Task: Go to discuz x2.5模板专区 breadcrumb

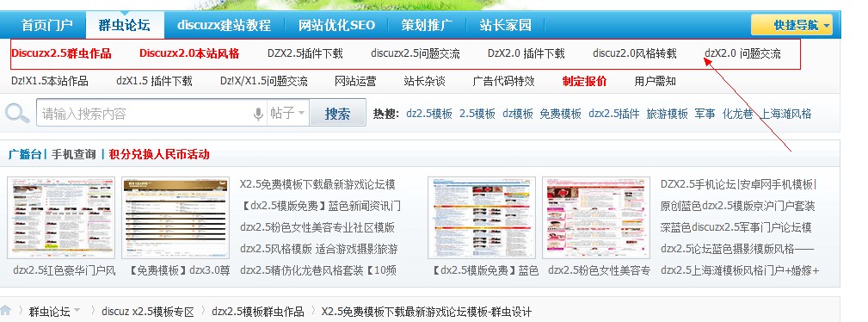Action: [148, 311]
